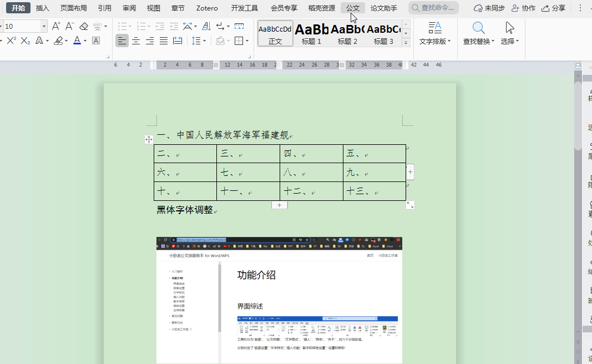
Task: Apply the 标题 1 style
Action: [x=311, y=34]
